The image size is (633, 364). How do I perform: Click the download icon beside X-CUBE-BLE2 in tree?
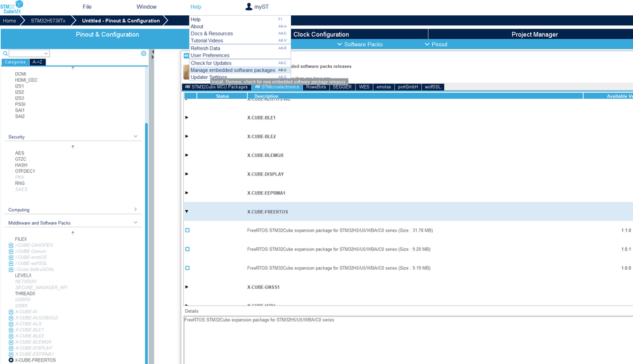(x=11, y=336)
